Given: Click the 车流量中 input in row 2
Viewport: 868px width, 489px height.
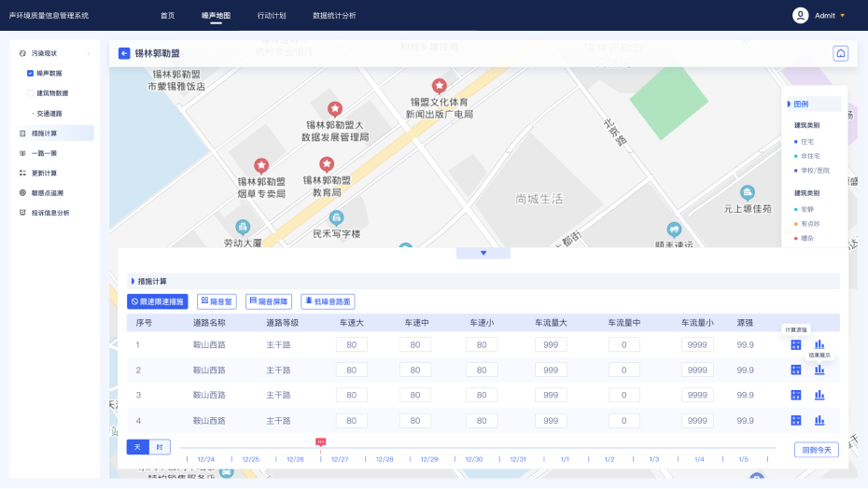Looking at the screenshot, I should pyautogui.click(x=623, y=370).
